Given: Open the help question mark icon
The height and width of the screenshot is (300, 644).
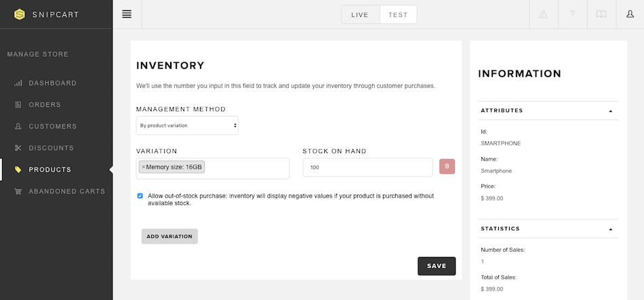Looking at the screenshot, I should coord(572,14).
